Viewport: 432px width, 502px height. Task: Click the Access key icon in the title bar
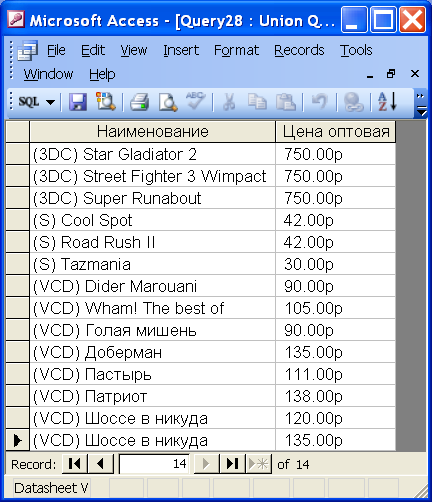pyautogui.click(x=16, y=20)
